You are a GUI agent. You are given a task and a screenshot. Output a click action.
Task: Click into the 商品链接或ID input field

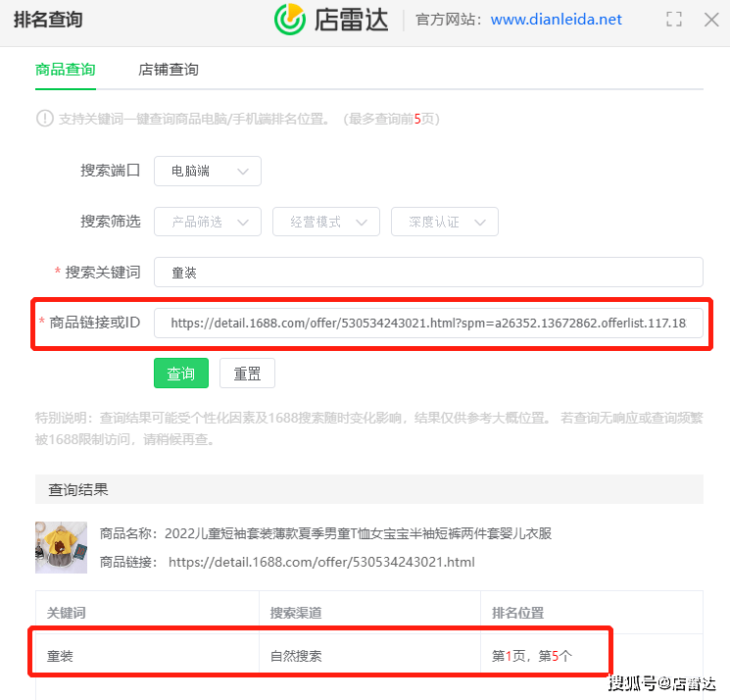pos(428,323)
